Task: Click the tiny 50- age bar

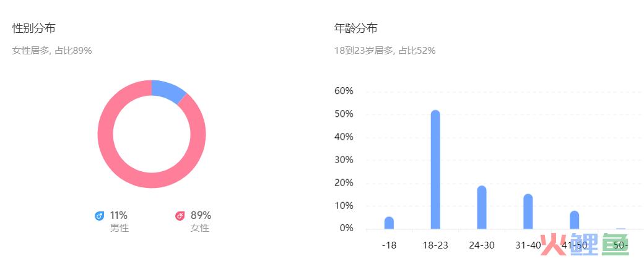Action: [x=621, y=229]
